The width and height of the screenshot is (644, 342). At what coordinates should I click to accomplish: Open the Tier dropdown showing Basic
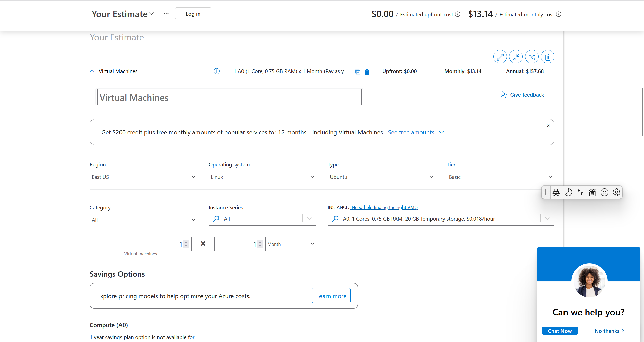[x=500, y=177]
